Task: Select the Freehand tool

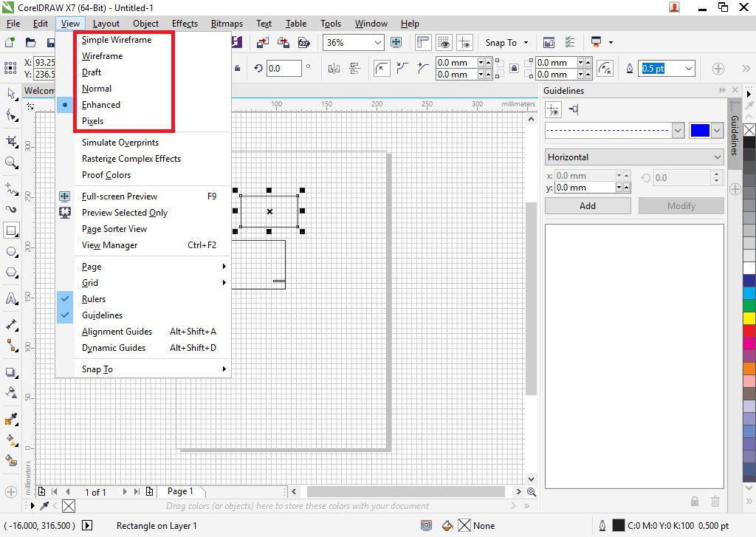Action: click(11, 188)
